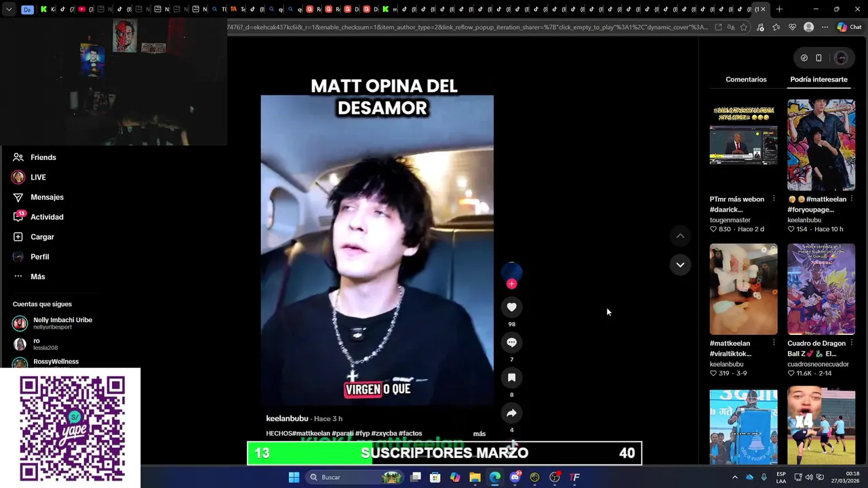The width and height of the screenshot is (868, 488).
Task: Go to the previous video with the up chevron
Action: (x=679, y=236)
